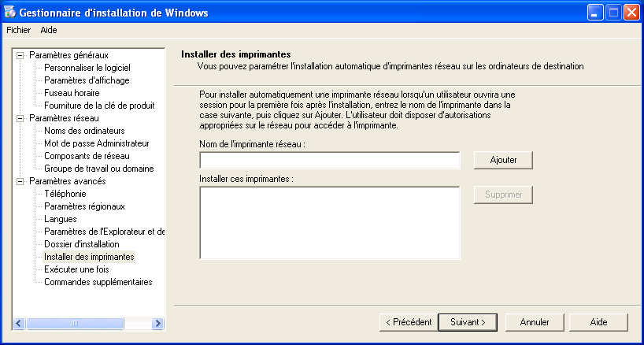Select Personnaliser le logiciel in tree
Image resolution: width=644 pixels, height=345 pixels.
coord(87,68)
